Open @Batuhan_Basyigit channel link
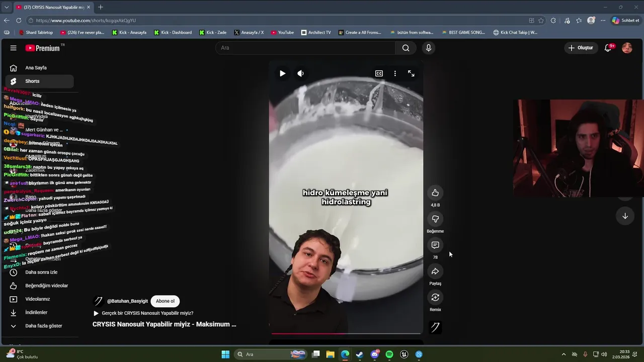Viewport: 644px width, 362px height. (127, 301)
